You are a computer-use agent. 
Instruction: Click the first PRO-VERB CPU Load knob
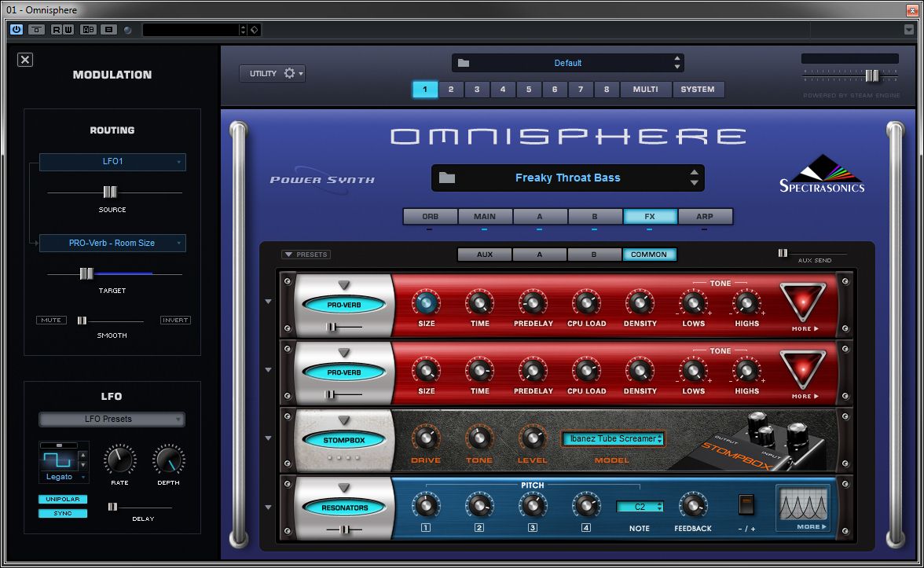[x=586, y=303]
